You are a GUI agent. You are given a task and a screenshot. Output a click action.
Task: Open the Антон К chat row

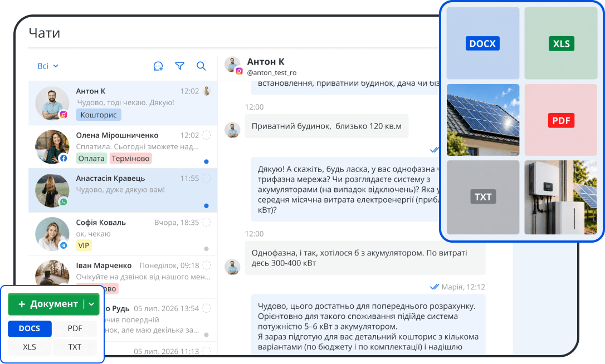(123, 104)
